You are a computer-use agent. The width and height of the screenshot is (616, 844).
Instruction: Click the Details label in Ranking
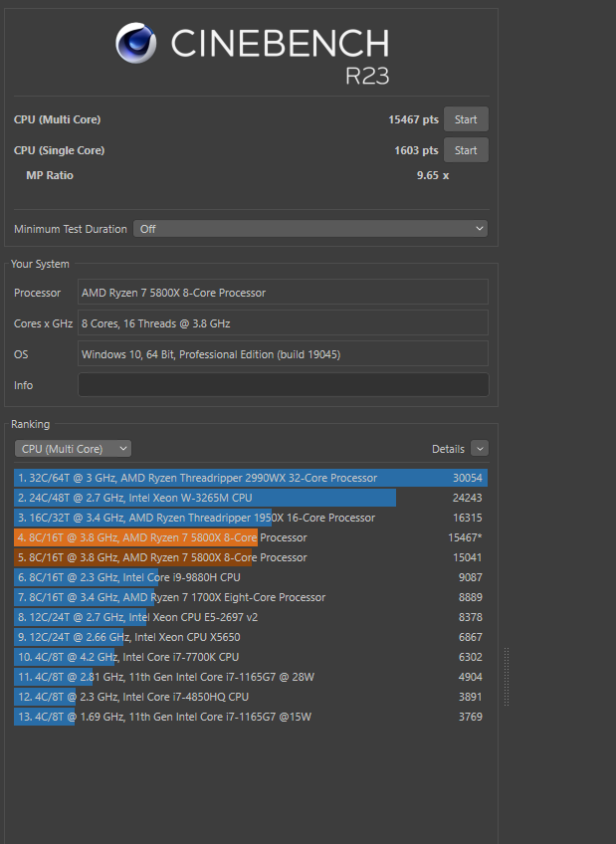pyautogui.click(x=448, y=449)
